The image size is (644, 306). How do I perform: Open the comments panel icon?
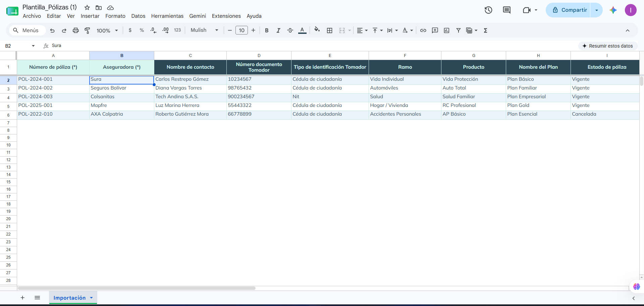[x=507, y=10]
